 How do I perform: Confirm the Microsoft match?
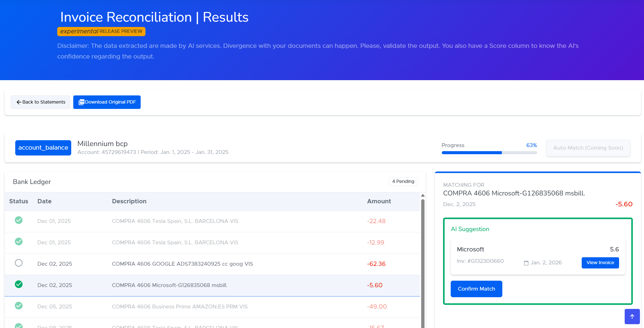(x=476, y=289)
